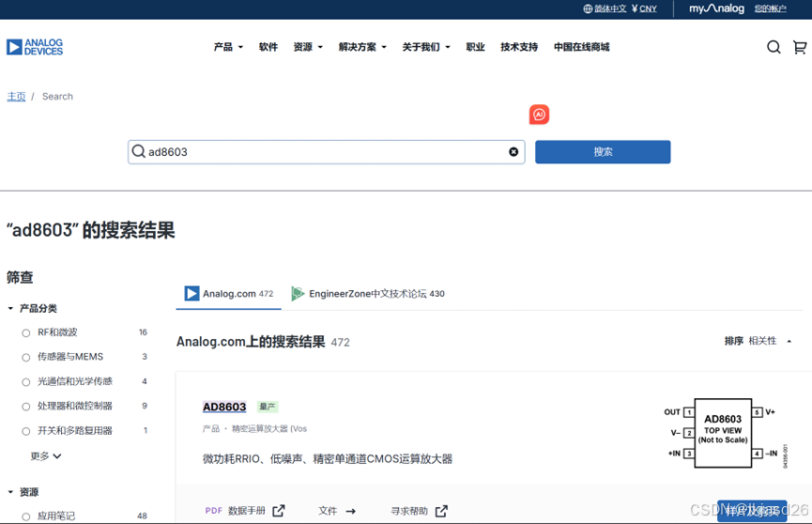Viewport: 812px width, 524px height.
Task: Switch to the Analog.com 472 results tab
Action: 229,294
